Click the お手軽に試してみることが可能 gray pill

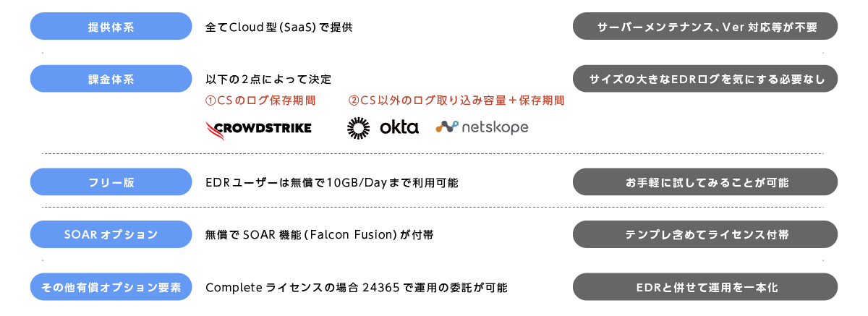[705, 182]
